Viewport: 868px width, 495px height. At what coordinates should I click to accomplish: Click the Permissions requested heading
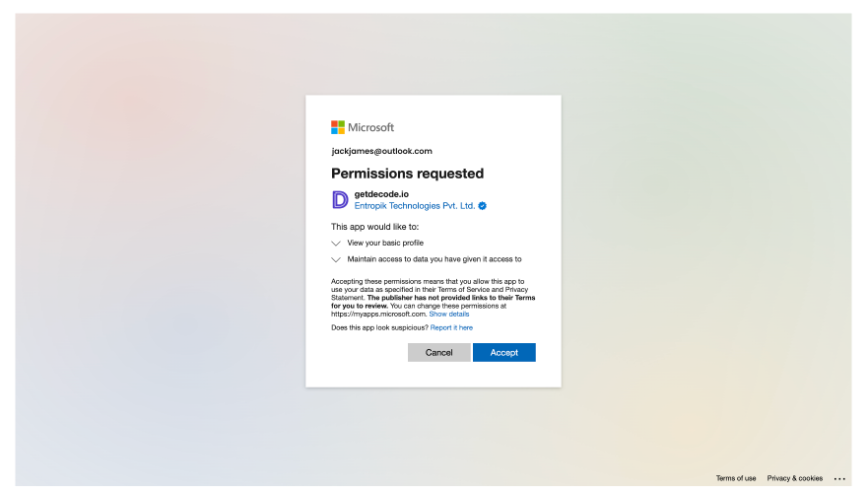tap(408, 174)
